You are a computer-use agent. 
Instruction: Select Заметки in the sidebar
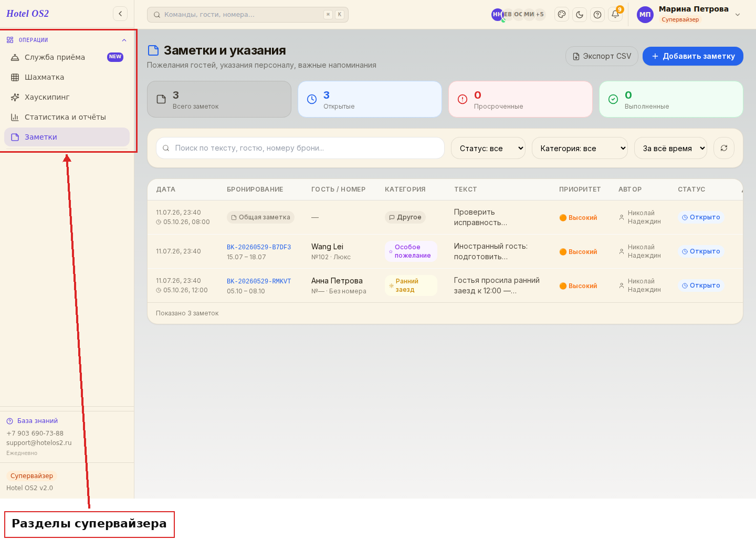tap(67, 137)
